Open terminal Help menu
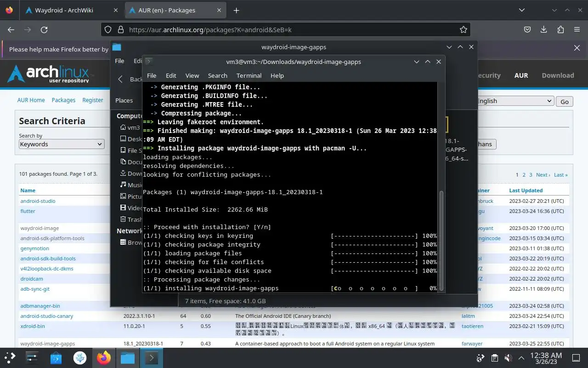Screen dimensions: 588x368 [277, 75]
